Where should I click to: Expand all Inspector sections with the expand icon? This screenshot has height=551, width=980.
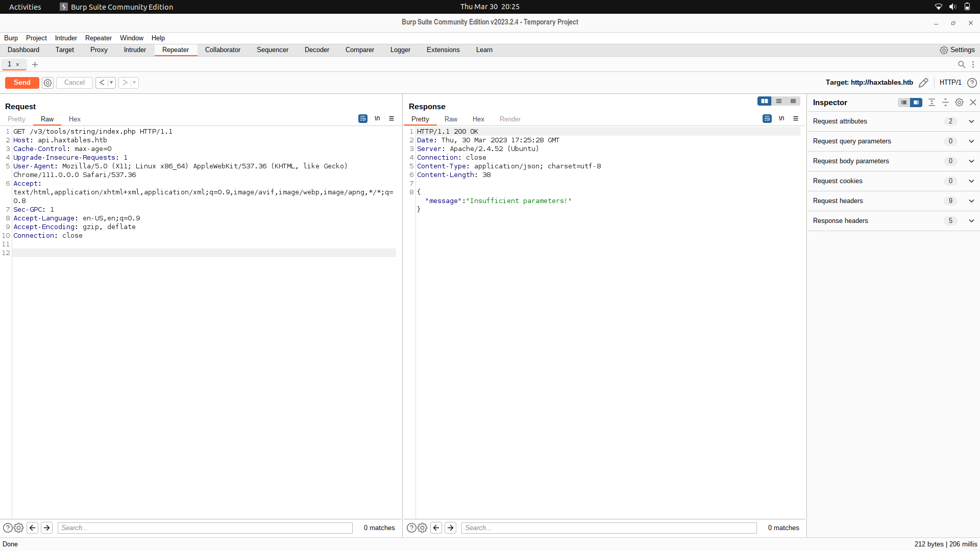point(932,102)
